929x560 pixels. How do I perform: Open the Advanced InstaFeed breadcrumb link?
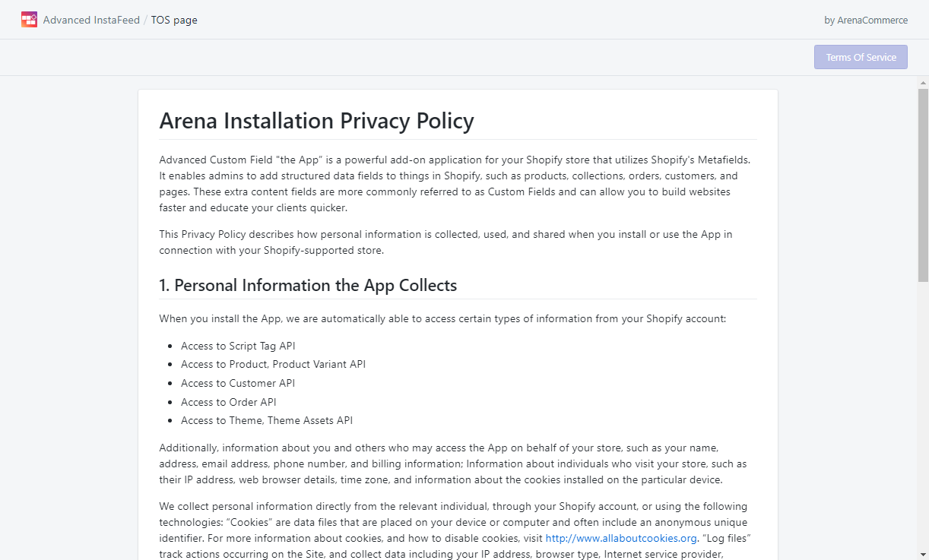click(x=91, y=20)
